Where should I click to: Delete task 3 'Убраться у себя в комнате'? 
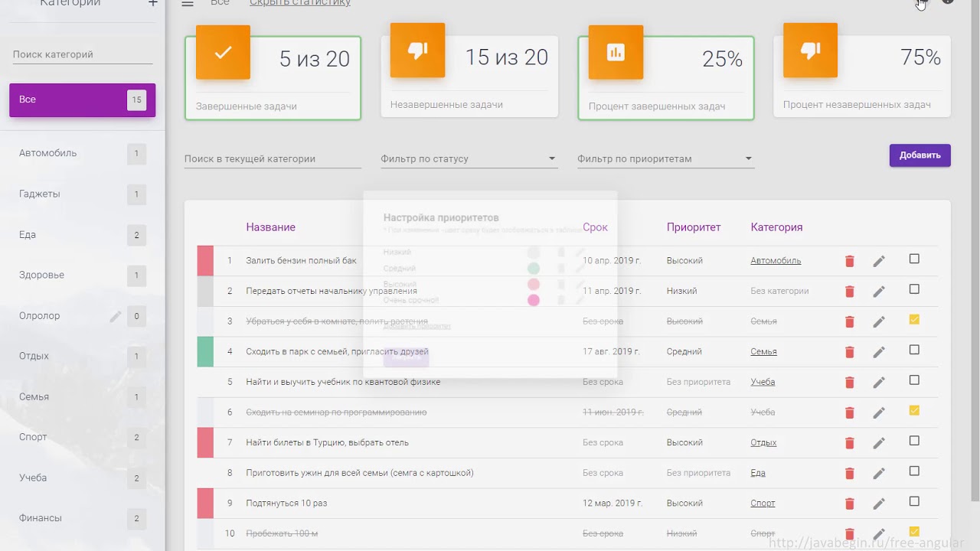tap(849, 321)
